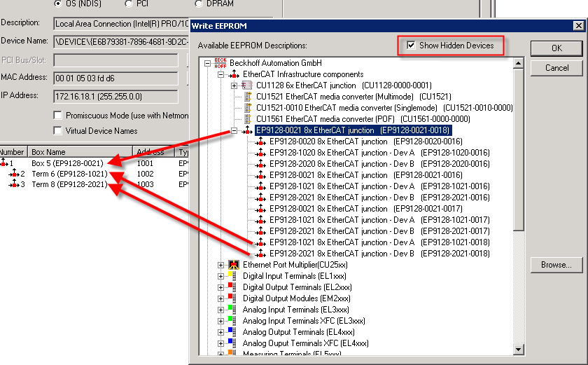This screenshot has width=588, height=365.
Task: Click the Ethernet Port Multiplier(CU25xx) icon
Action: click(x=234, y=265)
